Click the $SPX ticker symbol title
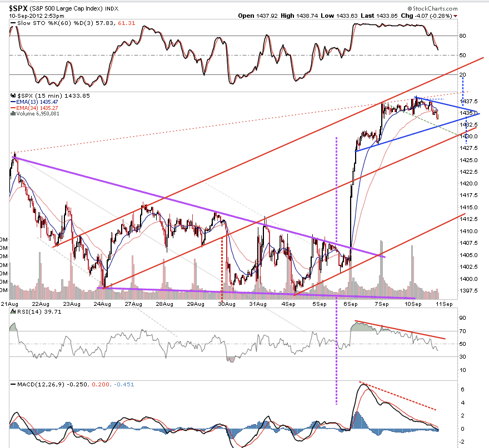489x448 pixels. [x=18, y=8]
